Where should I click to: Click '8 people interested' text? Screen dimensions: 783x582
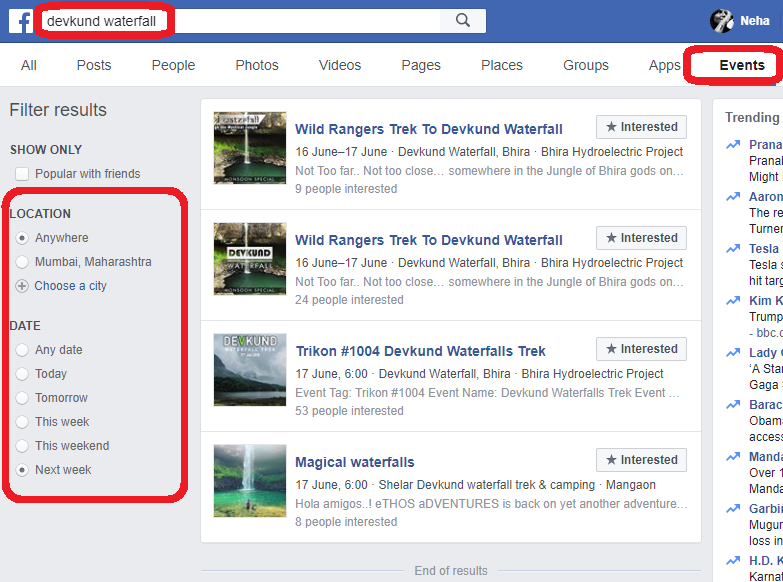346,522
